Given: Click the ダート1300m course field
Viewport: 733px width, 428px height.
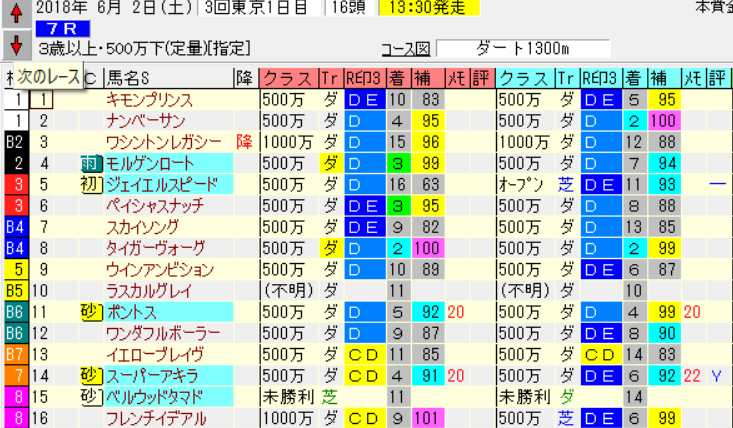Looking at the screenshot, I should click(523, 48).
